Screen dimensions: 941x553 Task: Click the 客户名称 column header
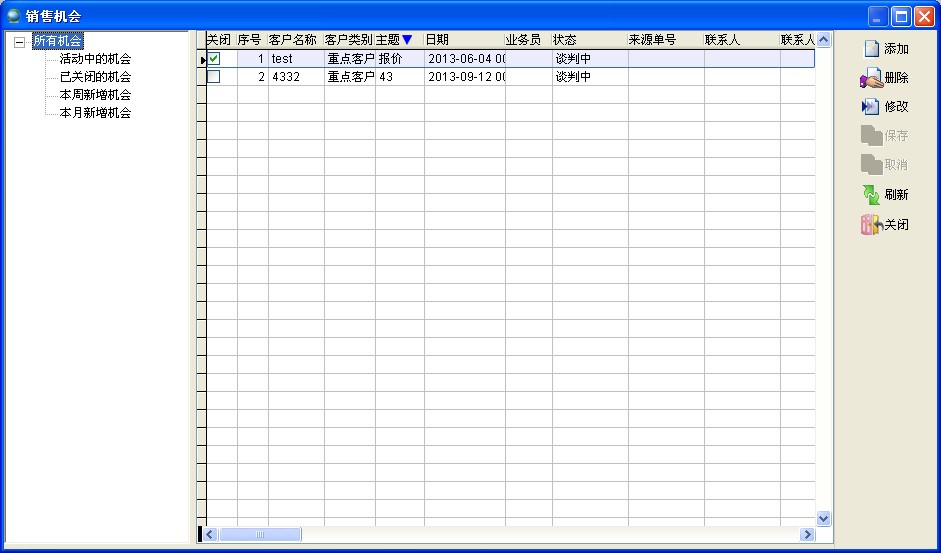[x=293, y=40]
